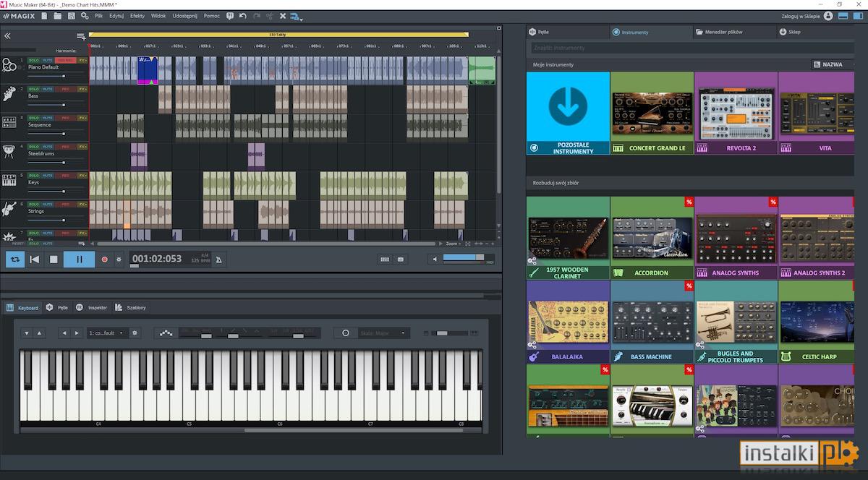
Task: Stop playback
Action: click(x=54, y=259)
